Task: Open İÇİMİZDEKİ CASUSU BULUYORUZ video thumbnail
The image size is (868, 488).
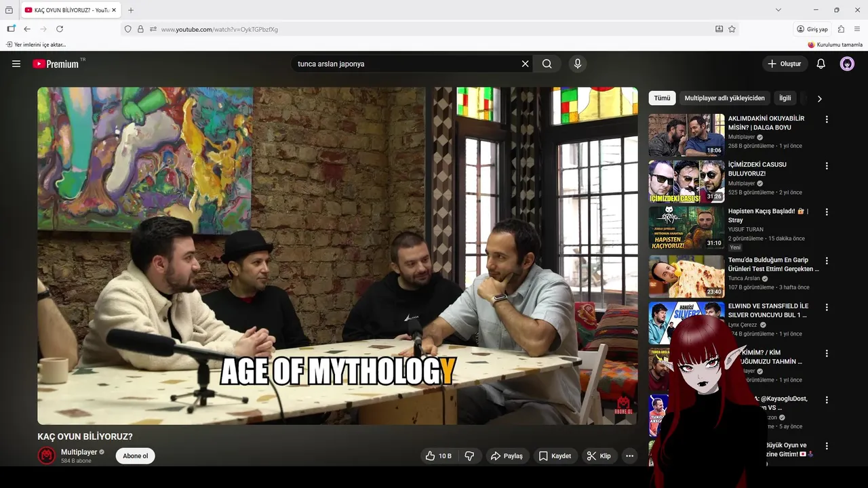Action: pos(686,181)
